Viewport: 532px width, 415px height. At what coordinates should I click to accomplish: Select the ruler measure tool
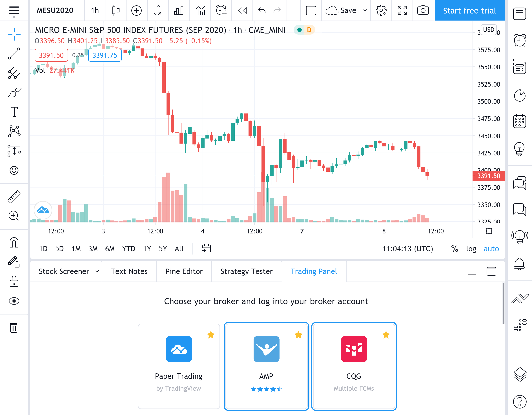[14, 197]
